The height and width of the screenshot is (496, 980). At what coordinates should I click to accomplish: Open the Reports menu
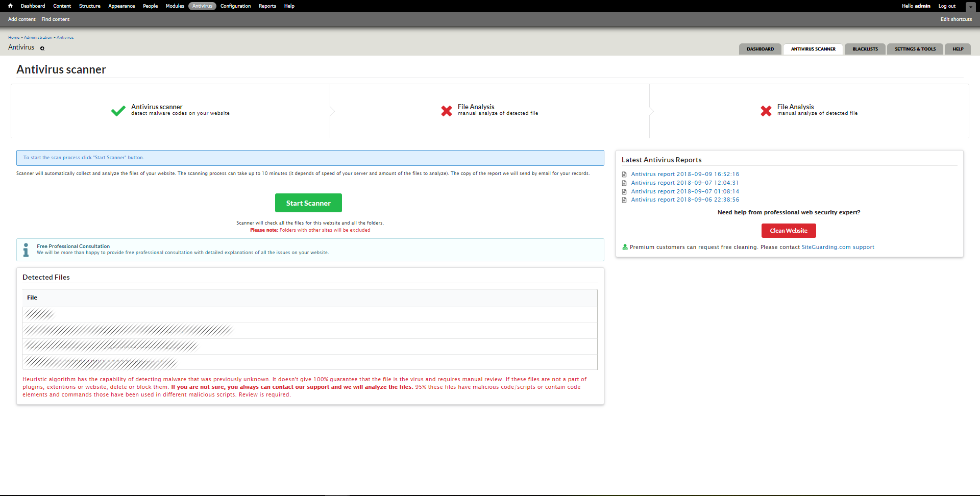[267, 6]
